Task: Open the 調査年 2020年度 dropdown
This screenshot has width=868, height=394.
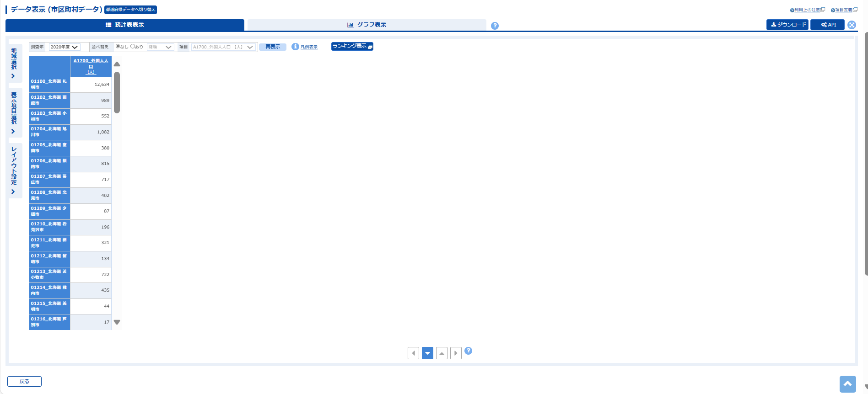Action: click(x=64, y=47)
